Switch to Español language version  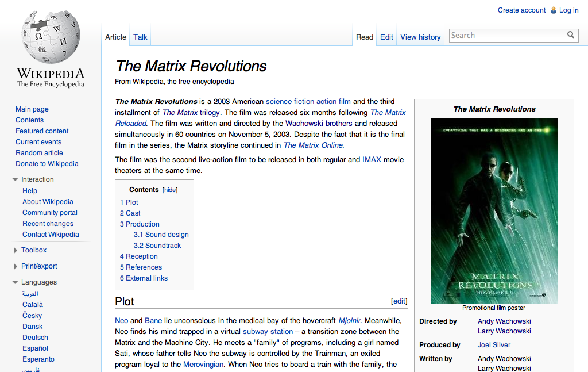click(x=35, y=348)
